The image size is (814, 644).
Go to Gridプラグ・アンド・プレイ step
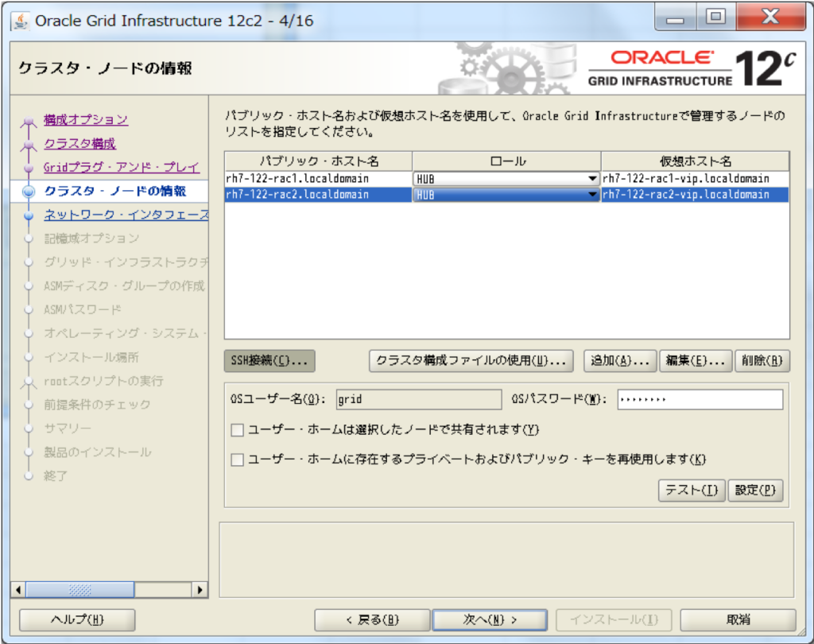pyautogui.click(x=121, y=167)
